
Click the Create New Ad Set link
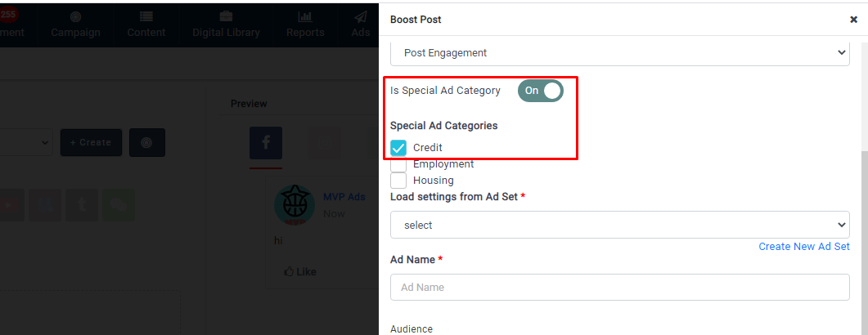click(x=803, y=246)
